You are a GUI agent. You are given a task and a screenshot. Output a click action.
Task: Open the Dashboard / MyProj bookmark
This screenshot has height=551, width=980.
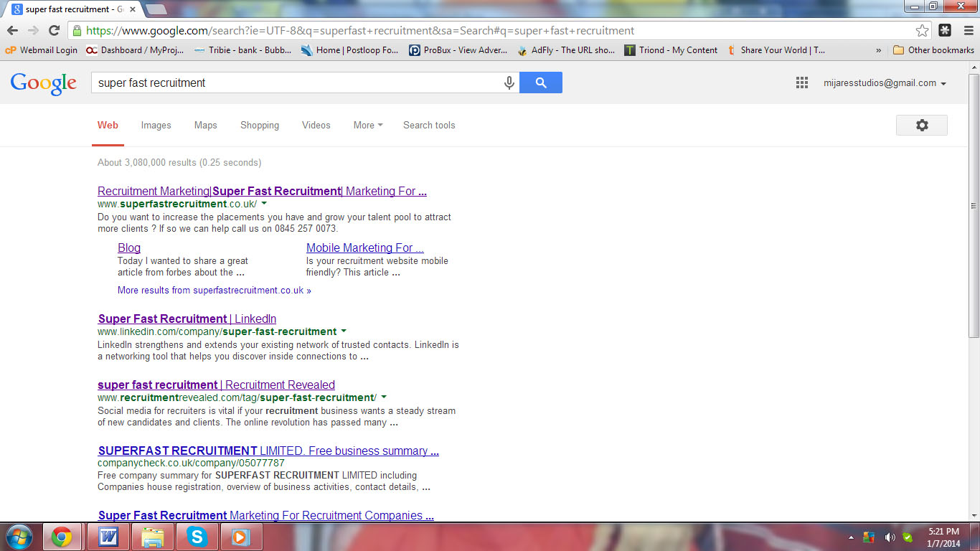tap(135, 50)
